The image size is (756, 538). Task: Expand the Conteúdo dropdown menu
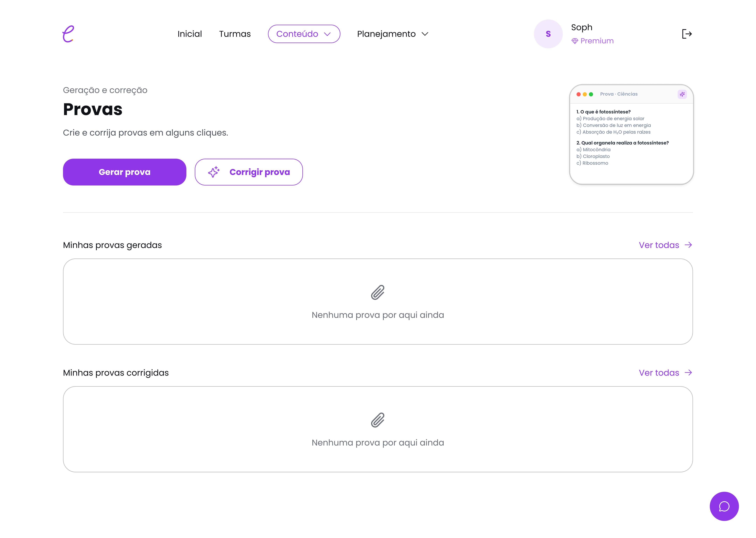click(x=304, y=34)
